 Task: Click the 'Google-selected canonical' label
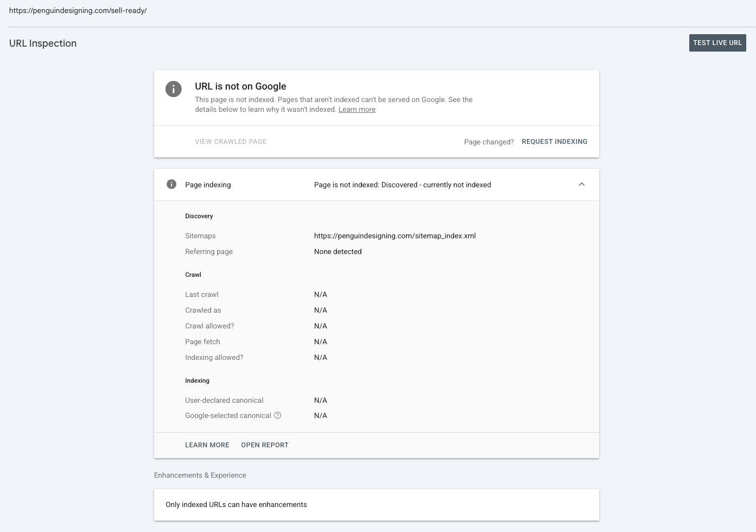228,415
